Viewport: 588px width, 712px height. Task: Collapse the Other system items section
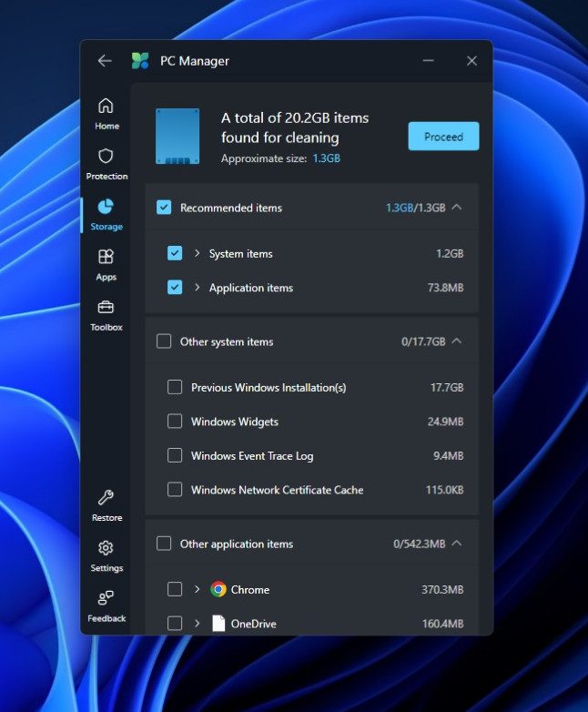[457, 341]
